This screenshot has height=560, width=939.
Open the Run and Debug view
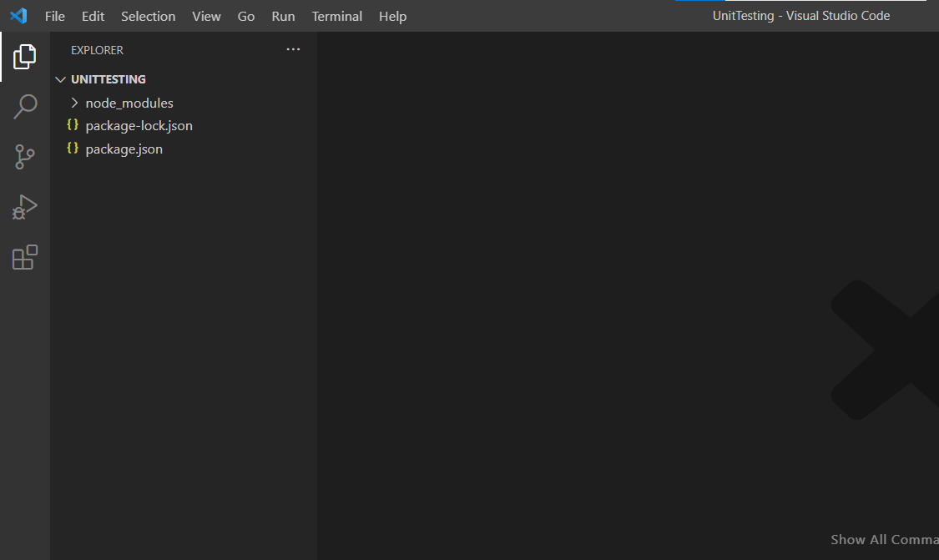(24, 207)
